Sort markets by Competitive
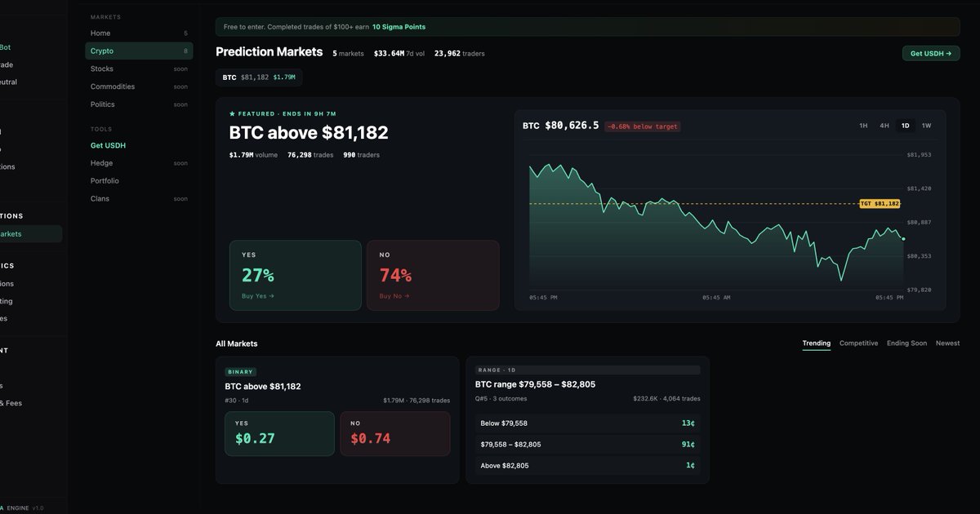 tap(859, 343)
